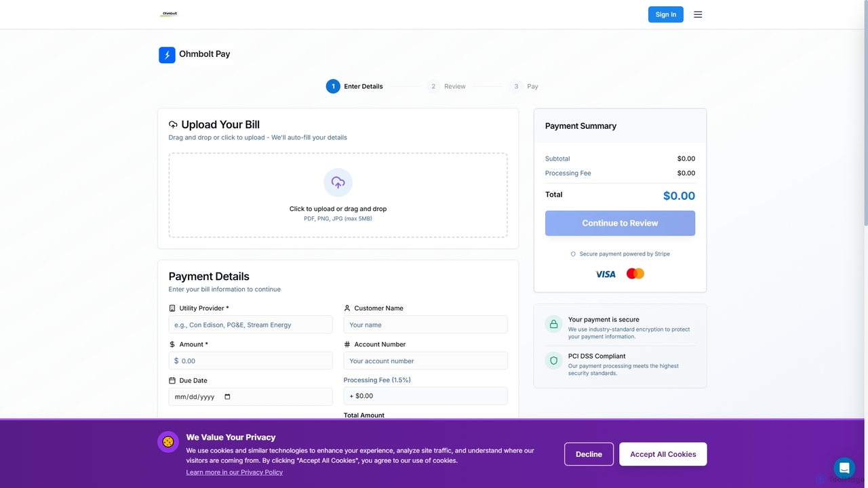Focus the Amount input field
Viewport: 868px width, 488px height.
click(x=250, y=361)
